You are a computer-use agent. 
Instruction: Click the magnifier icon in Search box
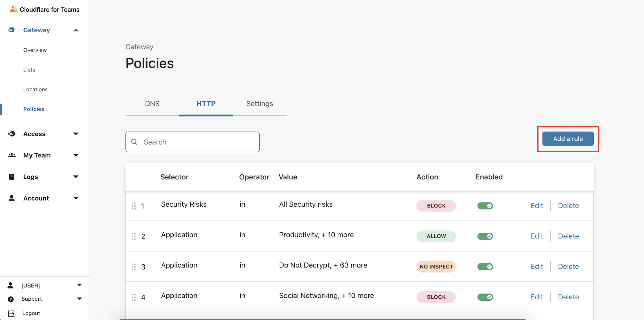pyautogui.click(x=134, y=142)
